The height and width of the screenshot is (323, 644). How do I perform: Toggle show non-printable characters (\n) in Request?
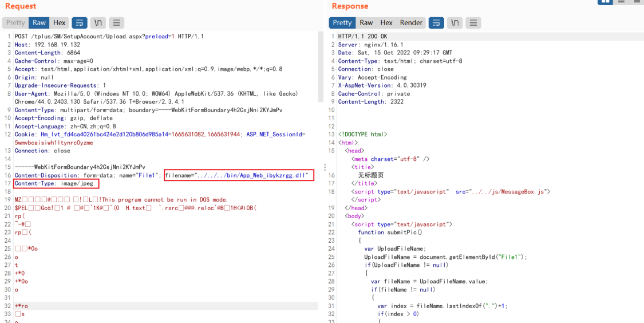pyautogui.click(x=98, y=22)
